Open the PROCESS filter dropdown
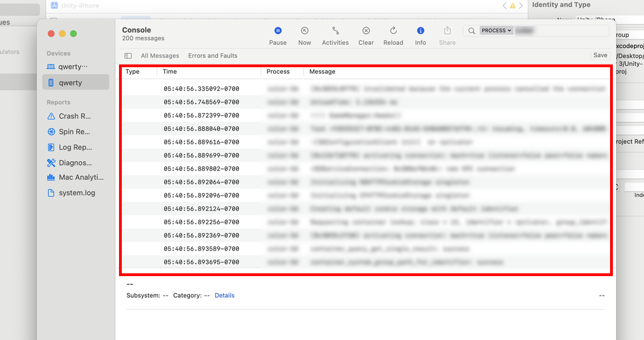The width and height of the screenshot is (644, 340). 496,31
